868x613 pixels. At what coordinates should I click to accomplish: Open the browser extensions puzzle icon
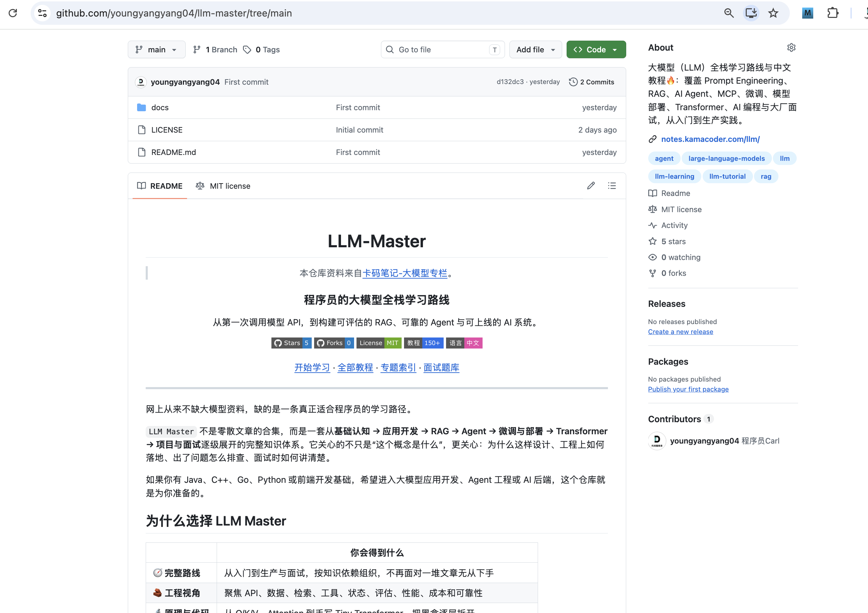[x=833, y=13]
